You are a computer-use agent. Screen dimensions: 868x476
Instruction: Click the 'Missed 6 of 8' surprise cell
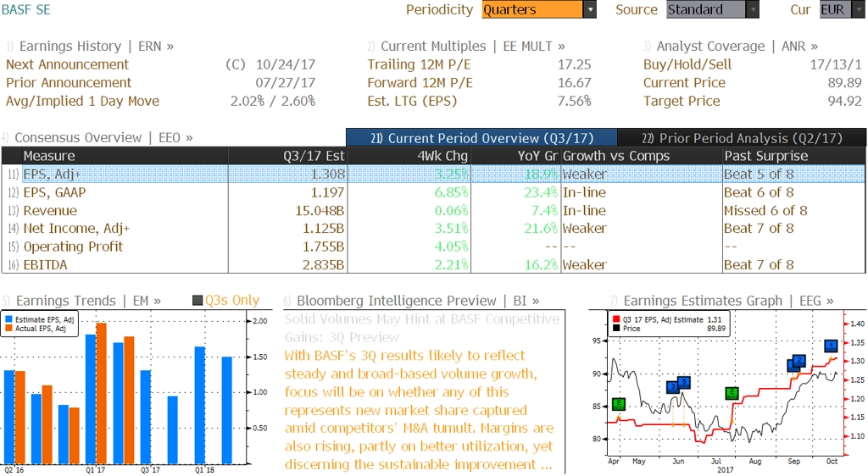click(765, 211)
